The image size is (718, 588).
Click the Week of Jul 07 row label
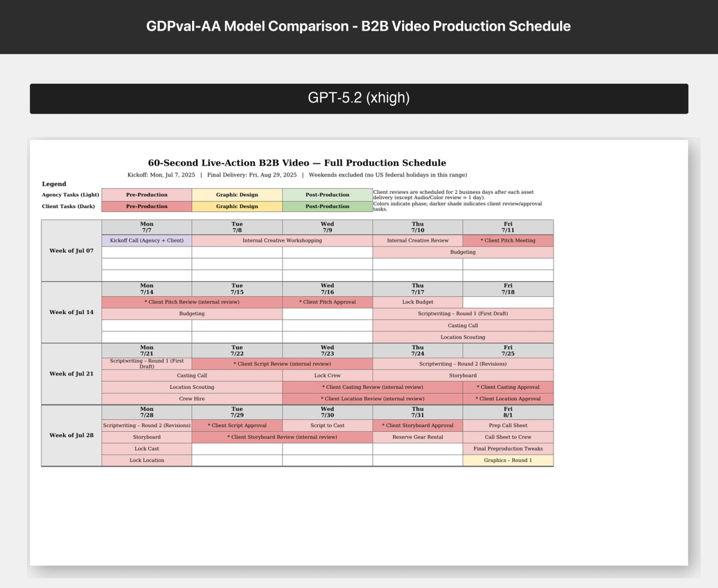71,251
